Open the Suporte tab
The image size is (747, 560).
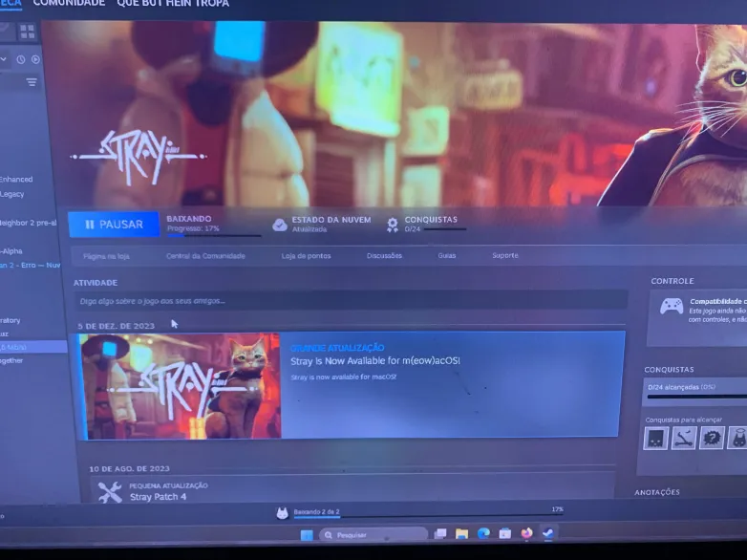click(x=505, y=255)
